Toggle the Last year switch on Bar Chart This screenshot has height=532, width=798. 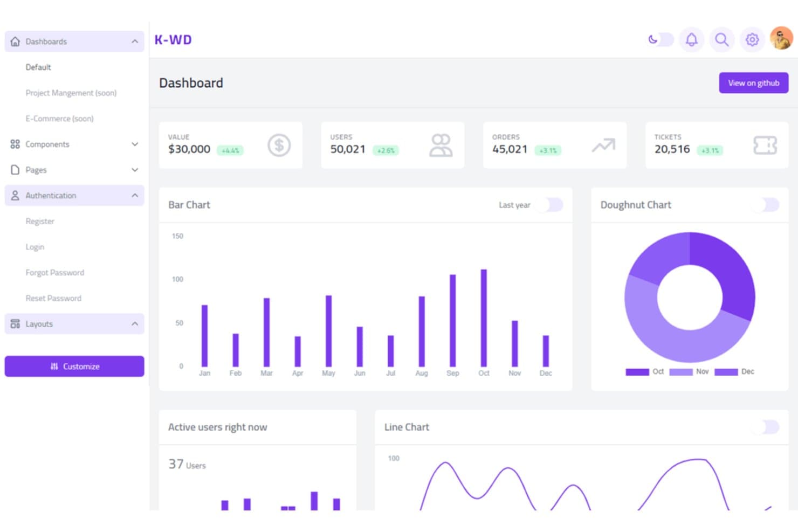[x=550, y=205]
